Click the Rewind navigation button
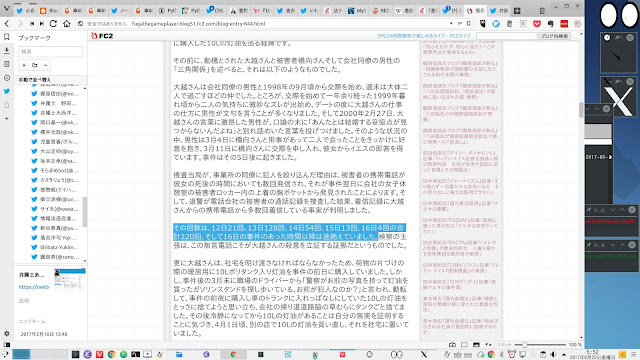The image size is (640, 360). 31,24
